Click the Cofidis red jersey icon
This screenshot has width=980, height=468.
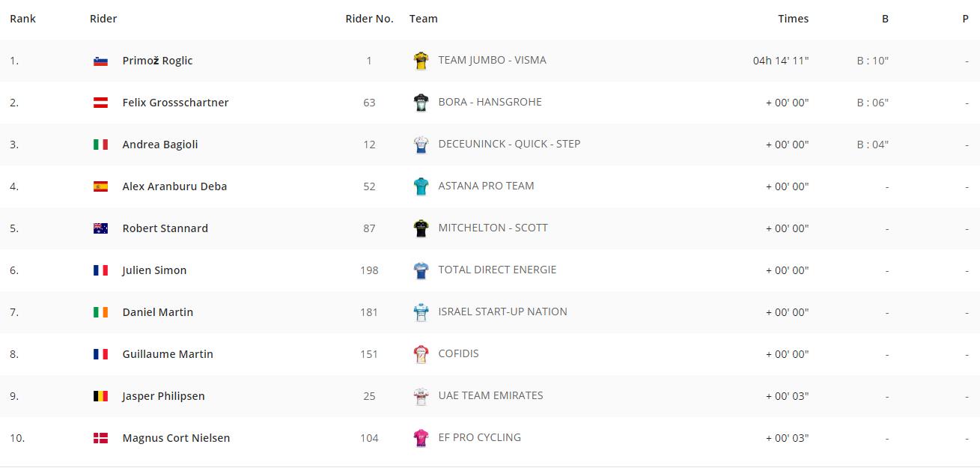[x=421, y=354]
